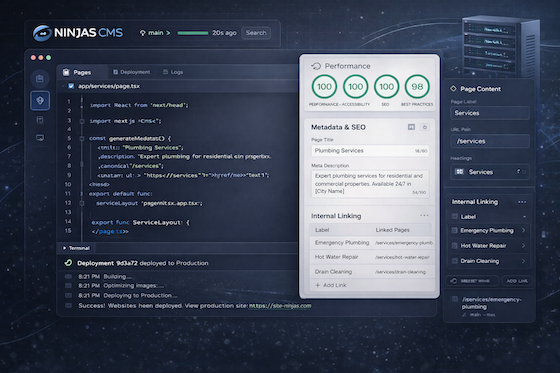560x373 pixels.
Task: Click the log icon beside Optimizing images
Action: click(x=68, y=286)
